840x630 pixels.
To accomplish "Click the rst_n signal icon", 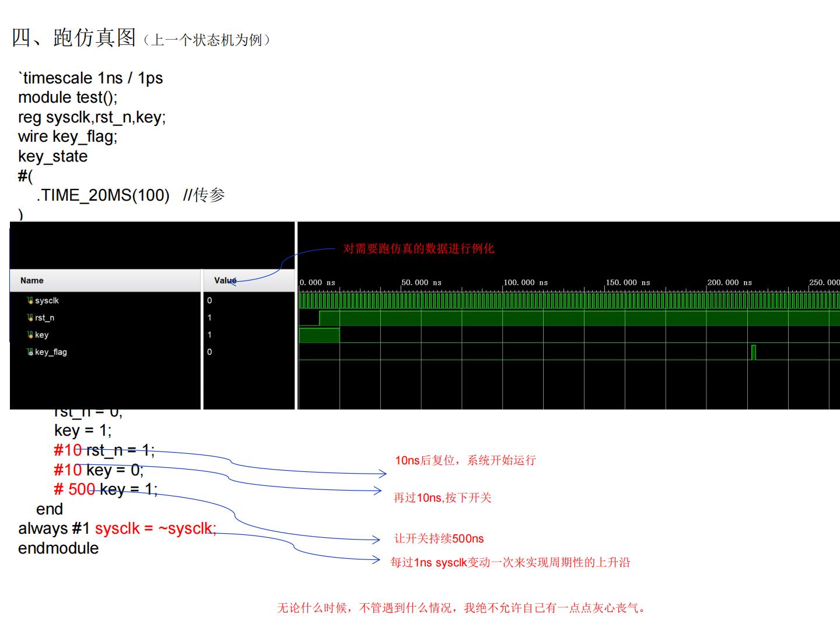I will coord(29,318).
